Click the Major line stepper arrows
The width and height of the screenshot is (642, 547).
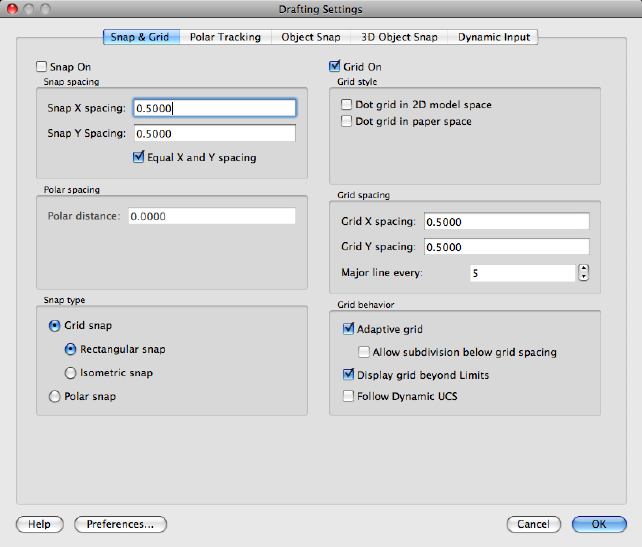click(x=583, y=273)
